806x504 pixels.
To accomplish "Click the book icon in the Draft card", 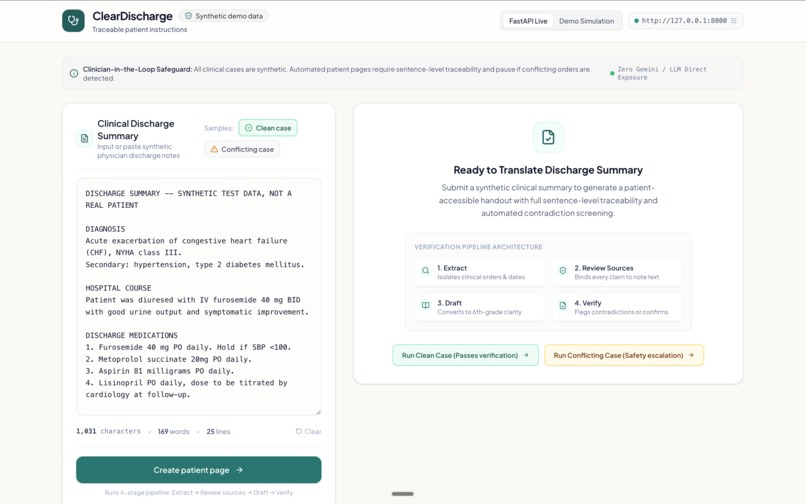I will (426, 305).
